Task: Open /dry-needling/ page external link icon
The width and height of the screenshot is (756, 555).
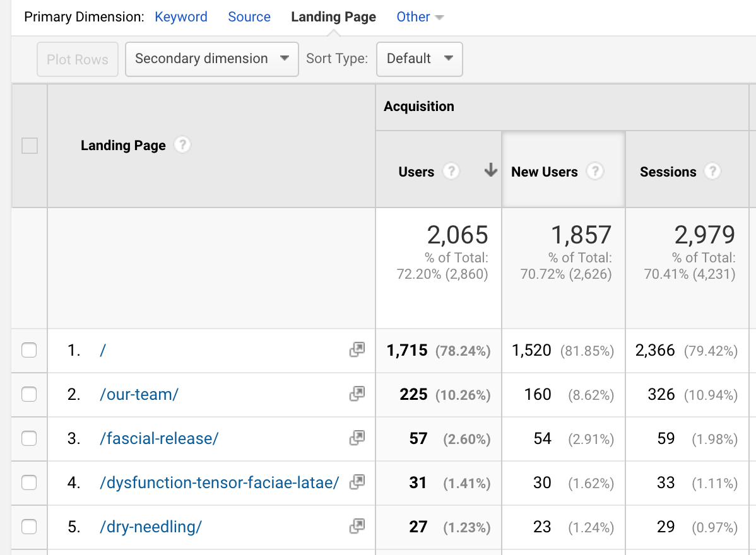Action: tap(357, 527)
